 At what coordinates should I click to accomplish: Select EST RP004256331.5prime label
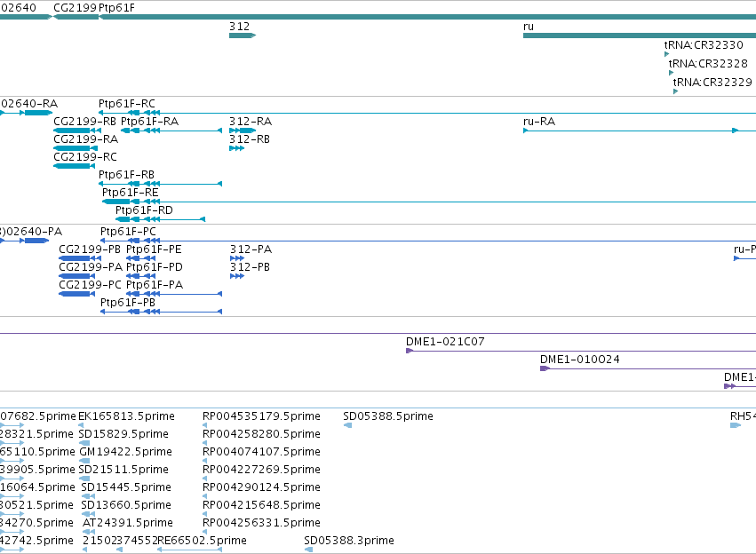click(261, 523)
